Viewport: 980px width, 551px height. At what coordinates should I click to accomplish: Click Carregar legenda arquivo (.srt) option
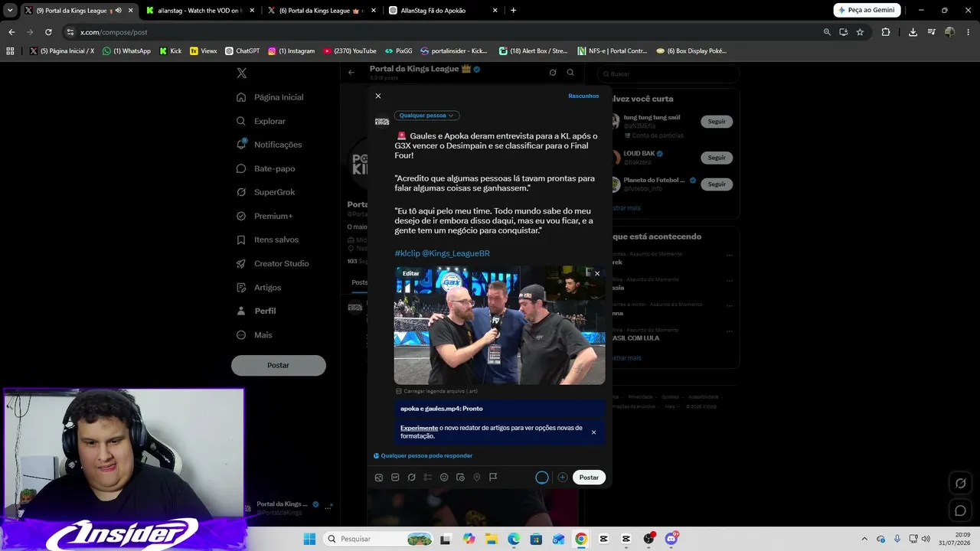coord(436,391)
